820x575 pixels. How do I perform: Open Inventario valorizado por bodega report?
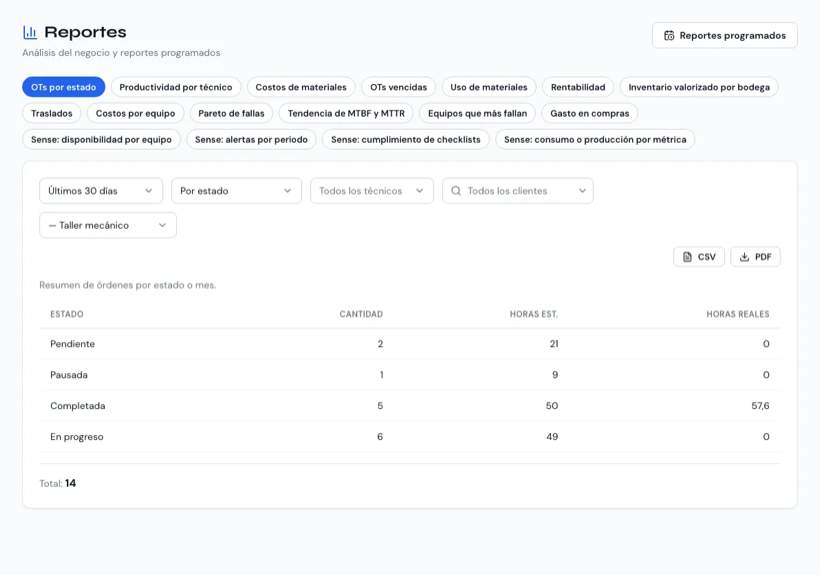[699, 87]
